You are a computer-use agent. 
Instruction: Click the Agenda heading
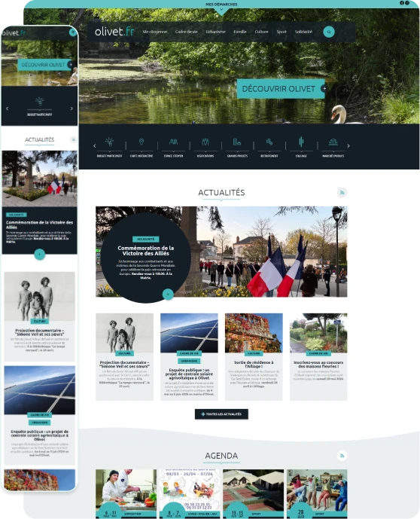tap(221, 456)
